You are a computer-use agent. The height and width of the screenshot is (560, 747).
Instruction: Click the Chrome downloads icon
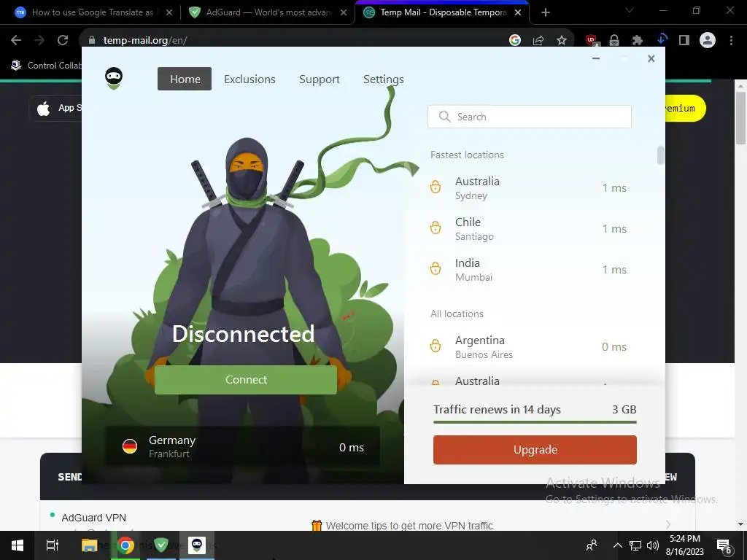661,39
